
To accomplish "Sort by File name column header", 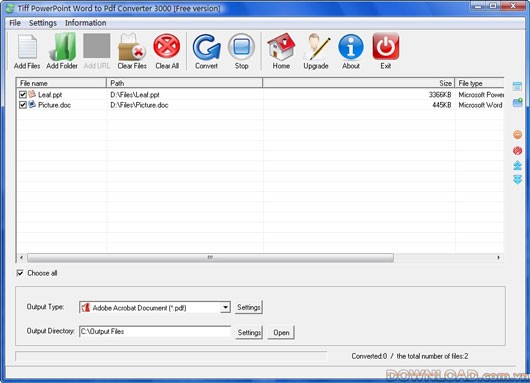I will 62,83.
